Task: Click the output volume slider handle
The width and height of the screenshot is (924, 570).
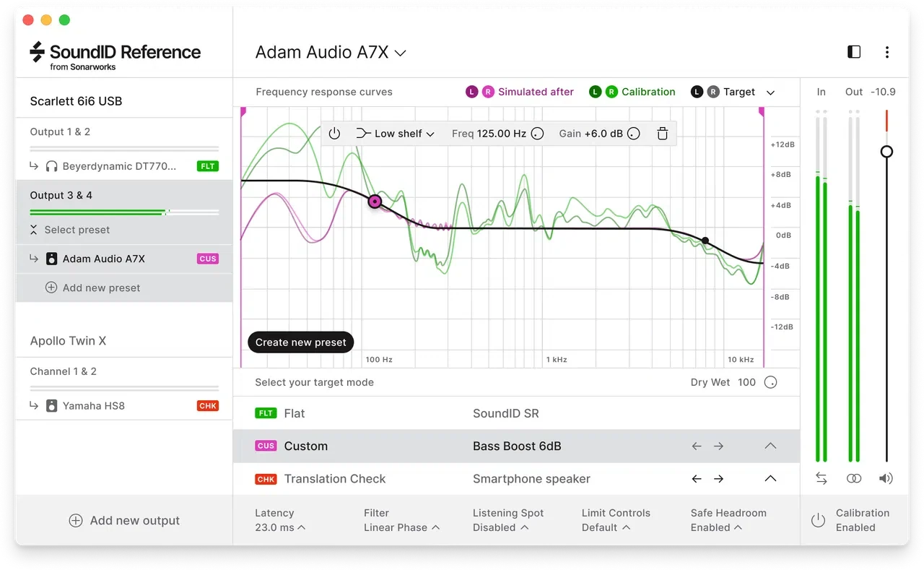Action: [x=886, y=151]
